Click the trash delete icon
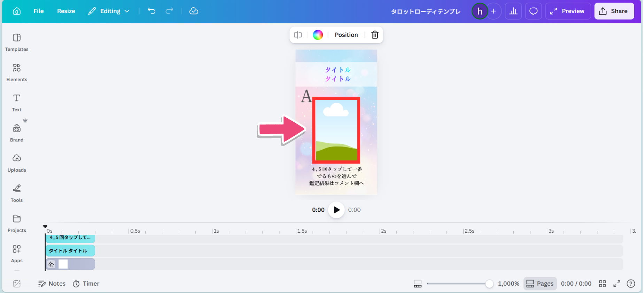This screenshot has height=293, width=644. (x=375, y=35)
